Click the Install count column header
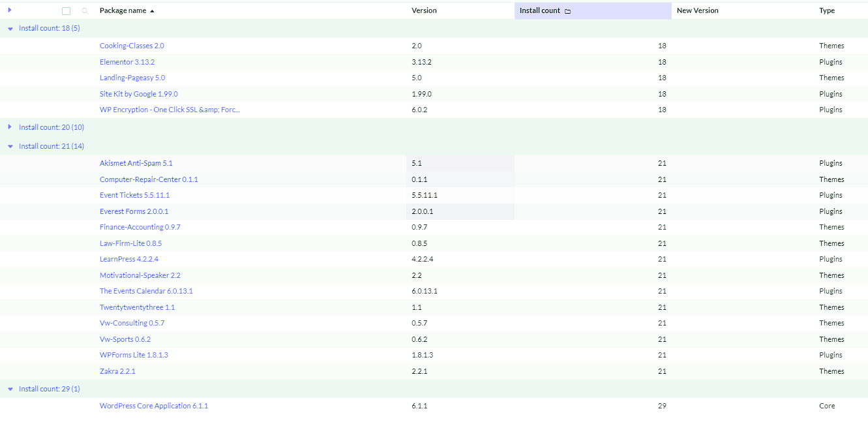Screen dimensions: 868x426 click(593, 10)
